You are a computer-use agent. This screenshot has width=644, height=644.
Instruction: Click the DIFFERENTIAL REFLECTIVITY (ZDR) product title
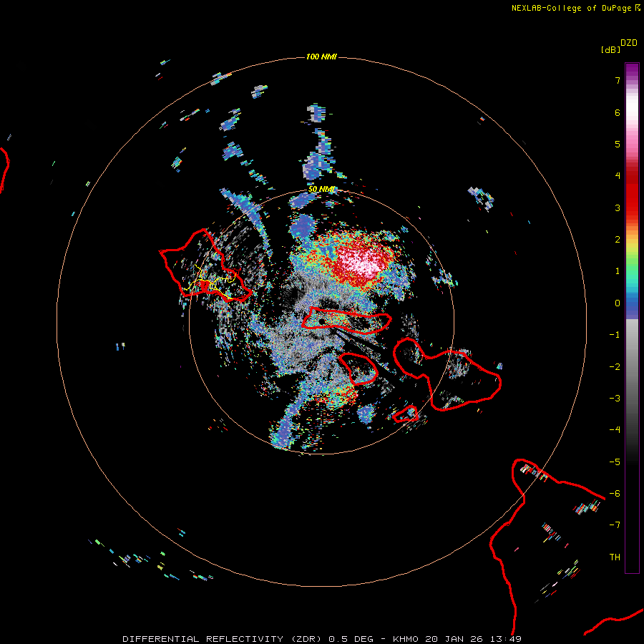pyautogui.click(x=222, y=639)
